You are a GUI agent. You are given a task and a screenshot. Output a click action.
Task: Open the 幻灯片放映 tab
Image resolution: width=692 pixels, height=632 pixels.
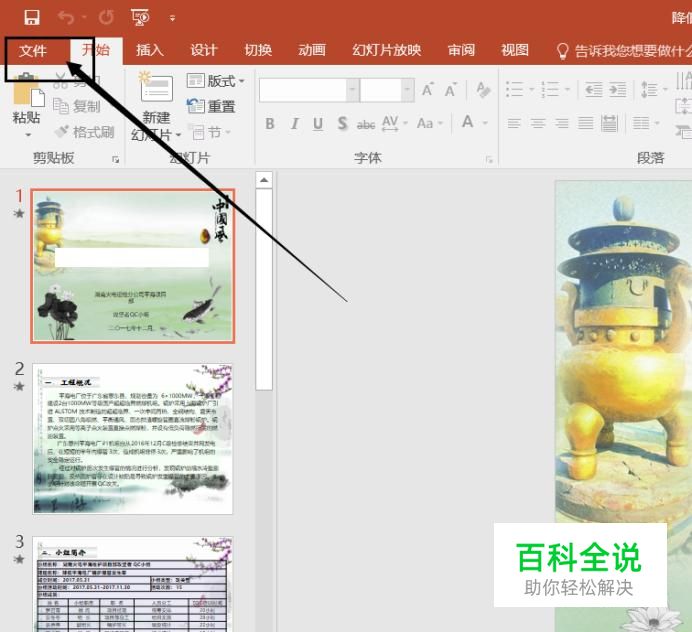point(387,50)
